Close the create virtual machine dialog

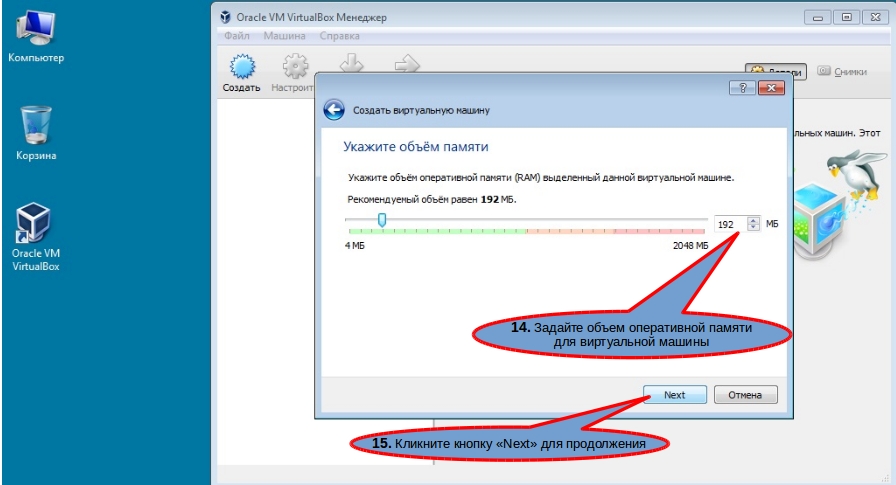[x=771, y=88]
